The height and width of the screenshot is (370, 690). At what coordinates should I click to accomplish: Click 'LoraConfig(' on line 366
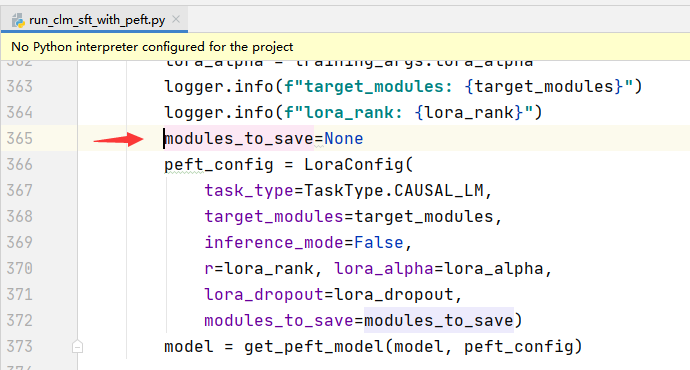(359, 165)
